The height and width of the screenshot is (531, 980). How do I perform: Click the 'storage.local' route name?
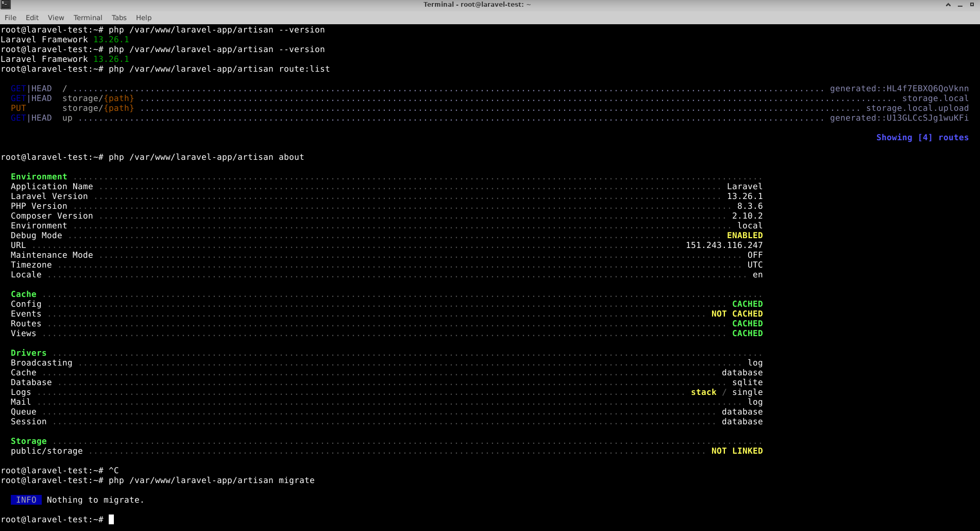click(935, 98)
